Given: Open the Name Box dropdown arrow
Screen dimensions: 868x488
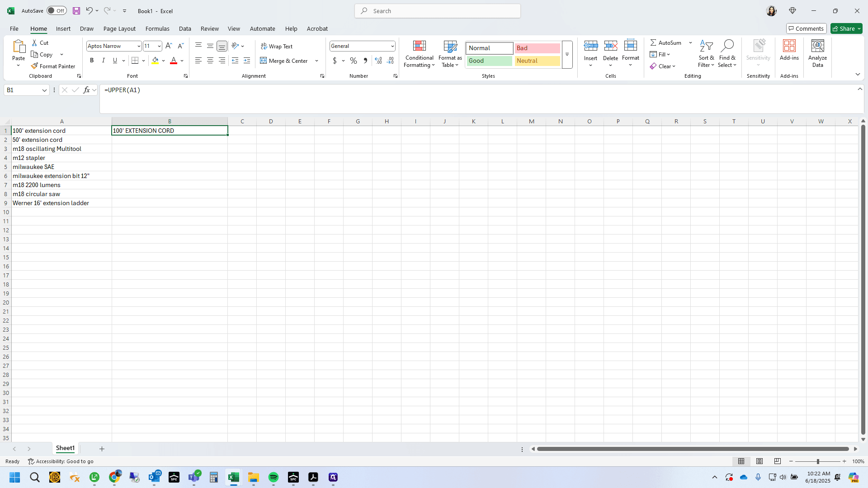Looking at the screenshot, I should (x=44, y=90).
